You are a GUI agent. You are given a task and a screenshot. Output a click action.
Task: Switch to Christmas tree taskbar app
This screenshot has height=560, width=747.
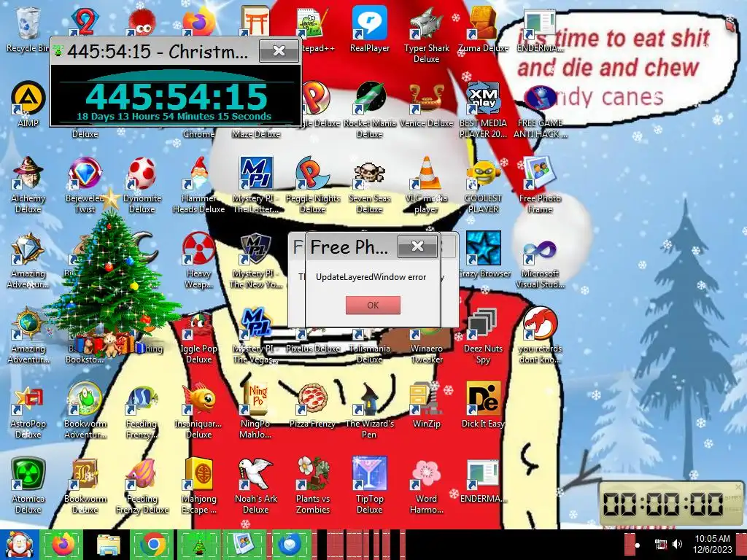point(198,544)
